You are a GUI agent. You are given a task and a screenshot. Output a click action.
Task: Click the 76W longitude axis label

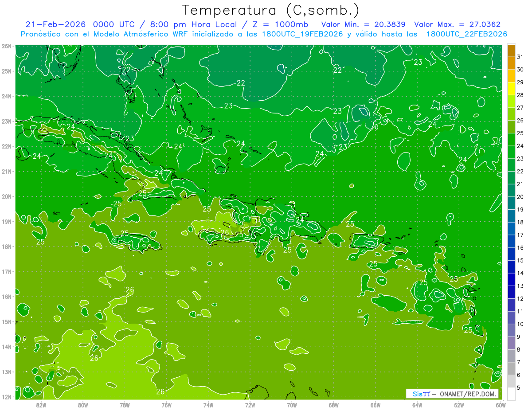166,405
